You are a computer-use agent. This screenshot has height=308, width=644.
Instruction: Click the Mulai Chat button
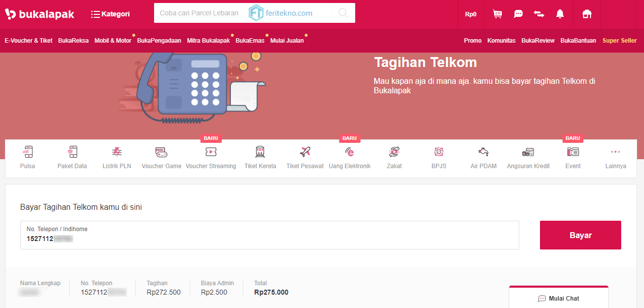click(559, 298)
